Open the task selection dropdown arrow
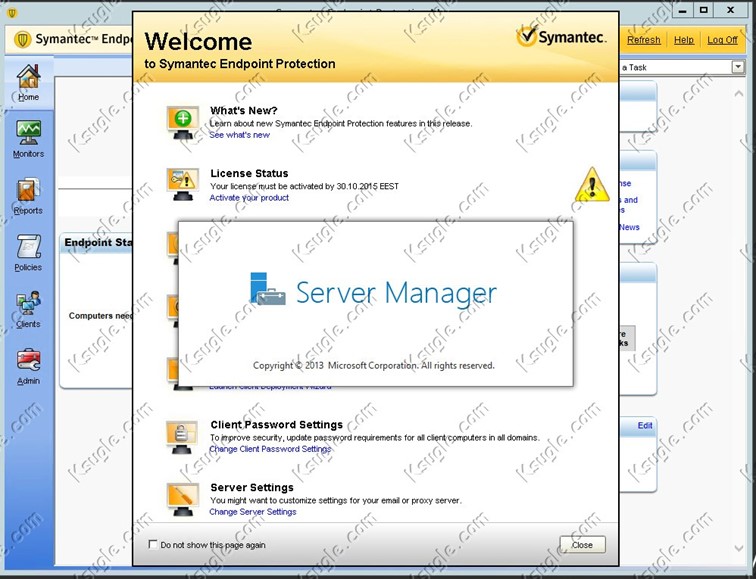 [738, 67]
